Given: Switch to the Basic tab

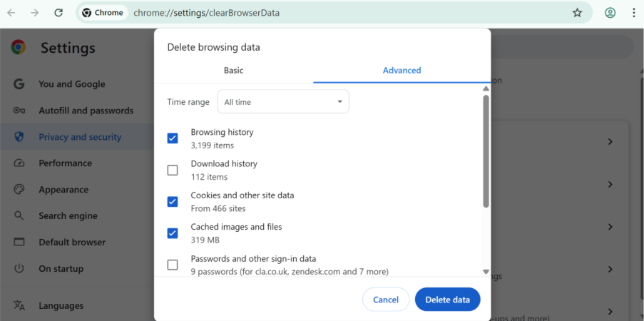Looking at the screenshot, I should [x=233, y=71].
